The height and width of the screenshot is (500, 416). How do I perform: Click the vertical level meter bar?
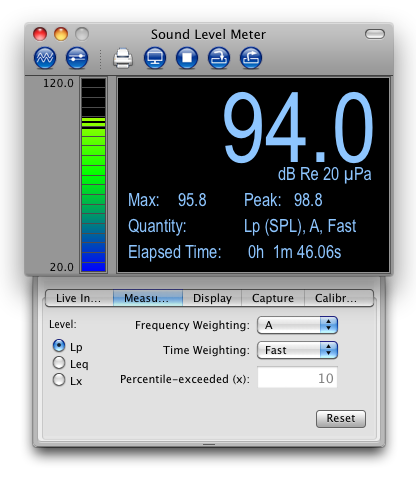tap(94, 175)
